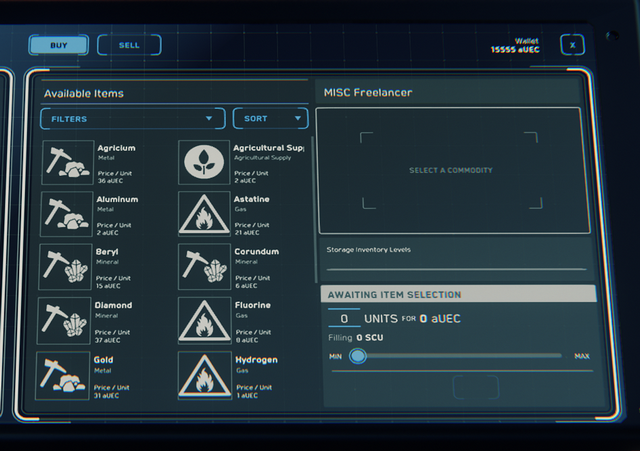Image resolution: width=640 pixels, height=451 pixels.
Task: Click the MIN to MAX slider handle
Action: coord(358,356)
